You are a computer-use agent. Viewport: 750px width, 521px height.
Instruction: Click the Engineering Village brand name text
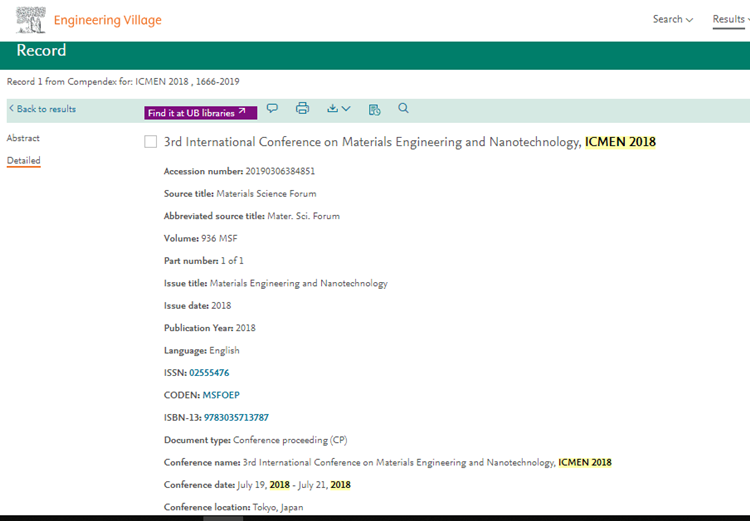click(x=107, y=20)
